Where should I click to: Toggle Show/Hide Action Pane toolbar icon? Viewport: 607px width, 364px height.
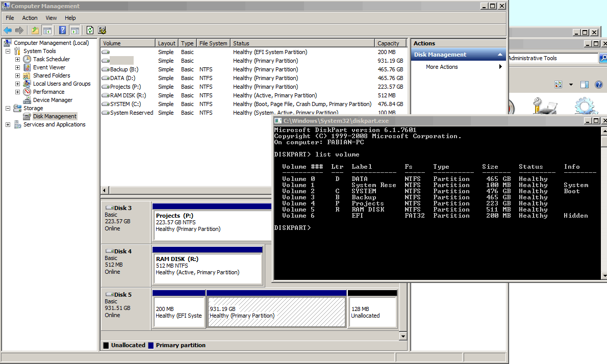click(x=74, y=30)
